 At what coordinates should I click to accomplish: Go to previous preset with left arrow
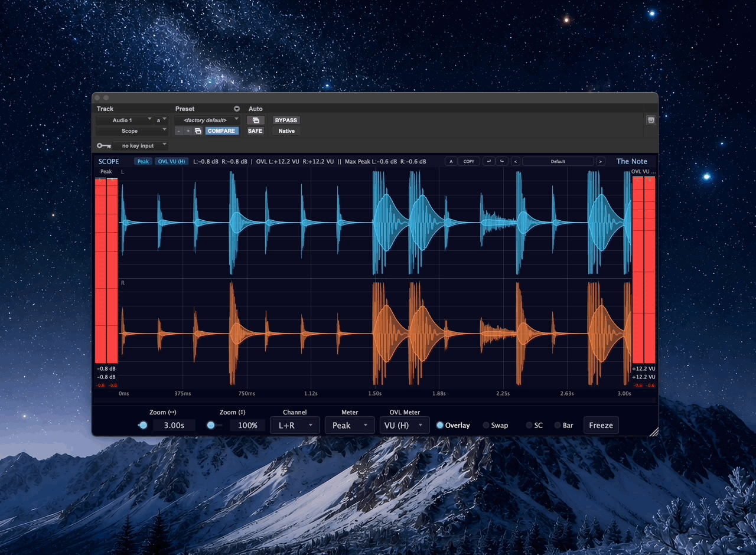pyautogui.click(x=515, y=161)
